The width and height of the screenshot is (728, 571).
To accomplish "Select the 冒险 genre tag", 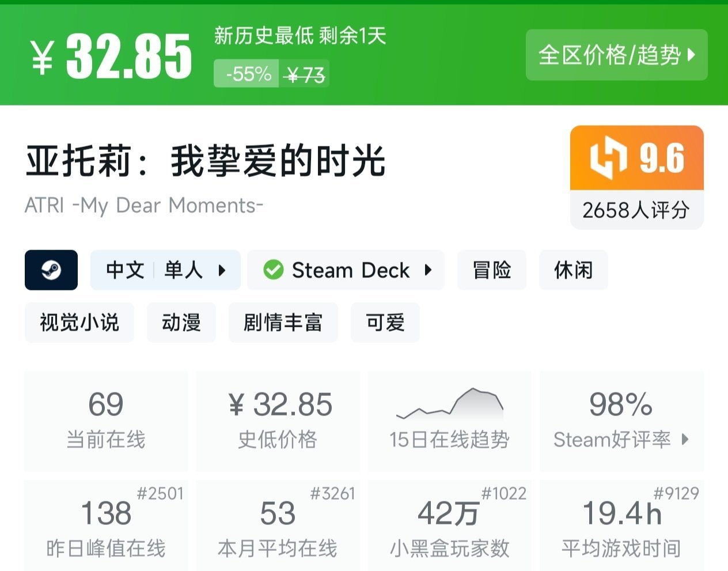I will tap(492, 270).
